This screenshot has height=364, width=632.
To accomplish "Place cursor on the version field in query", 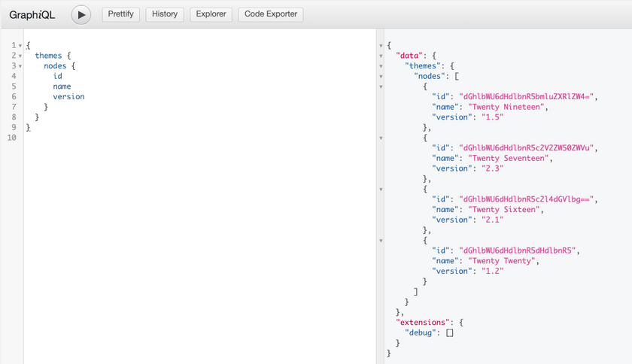I will coord(68,97).
